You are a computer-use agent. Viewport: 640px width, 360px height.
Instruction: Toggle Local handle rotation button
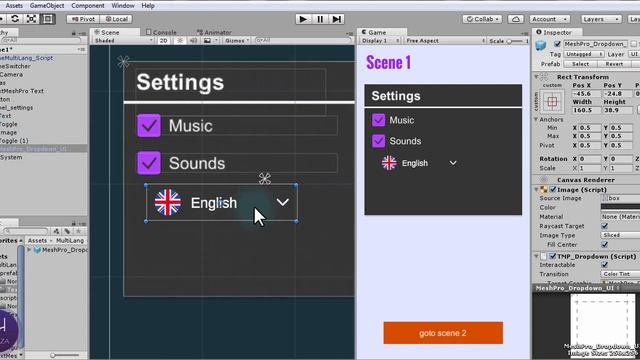tap(117, 19)
